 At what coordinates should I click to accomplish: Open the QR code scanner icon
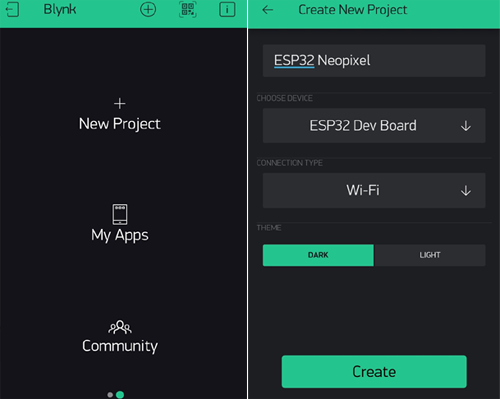tap(188, 10)
